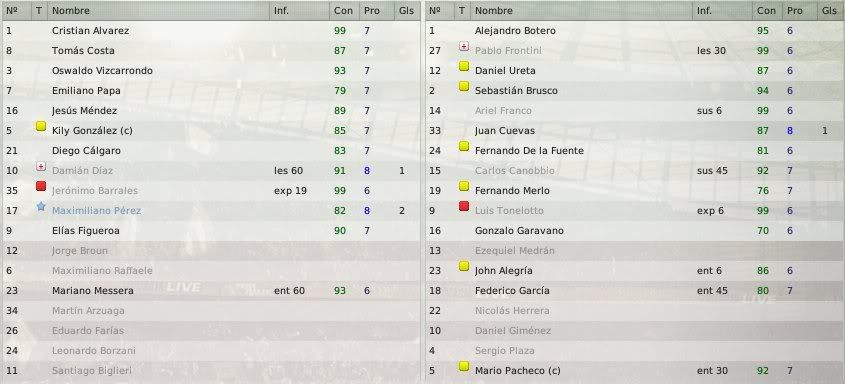Screen dimensions: 845x384
Task: Click Mario Pacheco's yellow card icon
Action: click(463, 366)
